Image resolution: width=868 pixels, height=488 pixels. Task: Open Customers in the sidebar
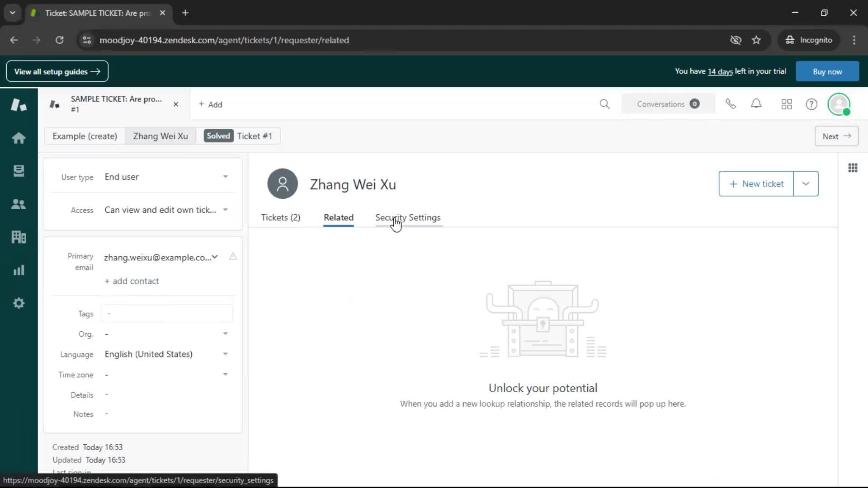[x=19, y=204]
